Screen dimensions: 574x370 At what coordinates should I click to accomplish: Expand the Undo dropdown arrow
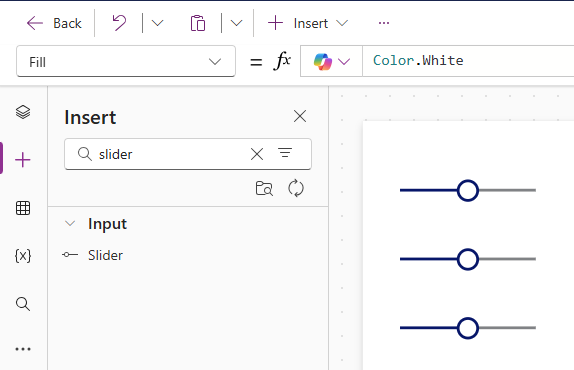157,23
